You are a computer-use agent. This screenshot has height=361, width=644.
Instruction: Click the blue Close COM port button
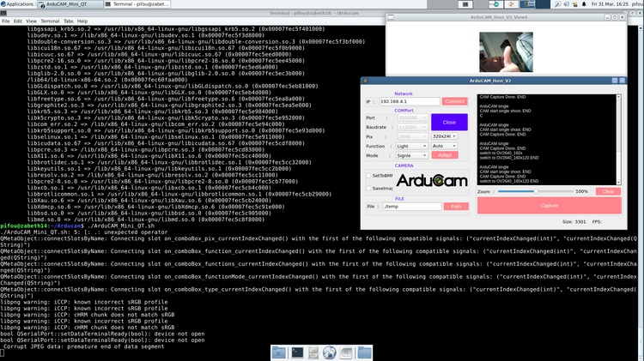pos(449,123)
